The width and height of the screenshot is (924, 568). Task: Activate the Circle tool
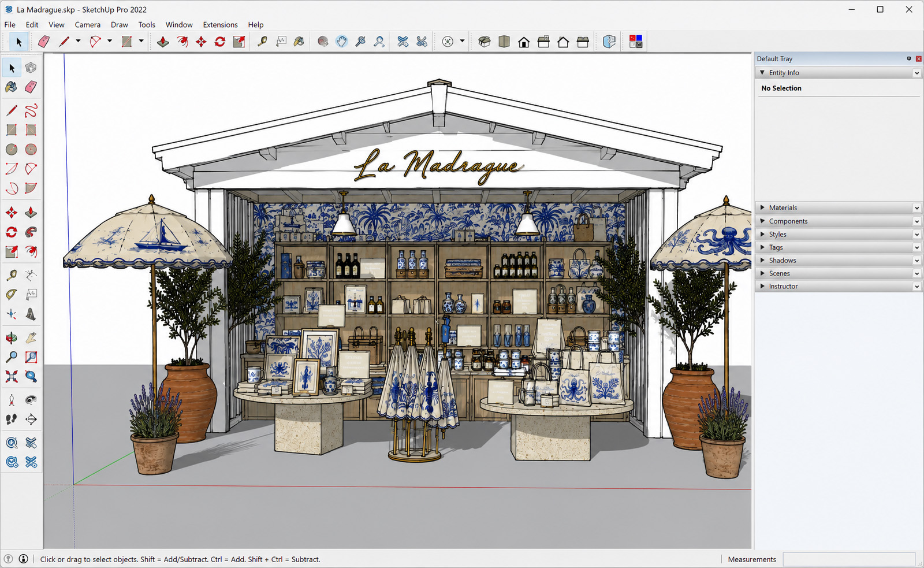coord(12,149)
